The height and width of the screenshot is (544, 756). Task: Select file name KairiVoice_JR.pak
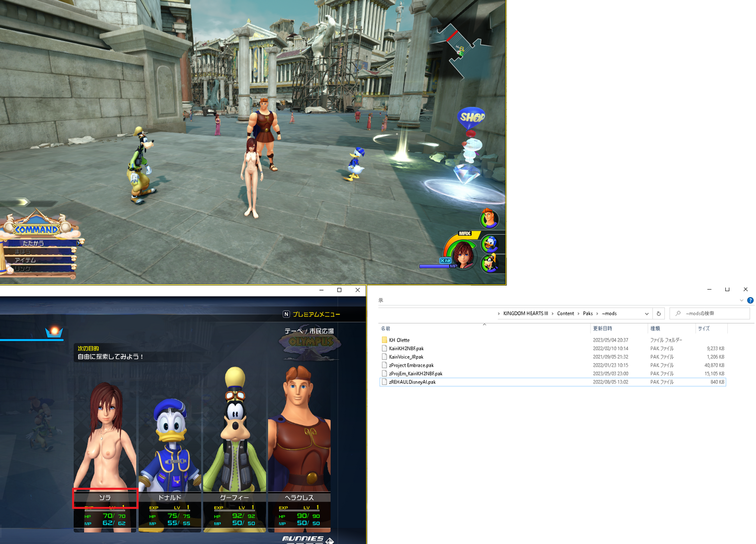pyautogui.click(x=406, y=357)
